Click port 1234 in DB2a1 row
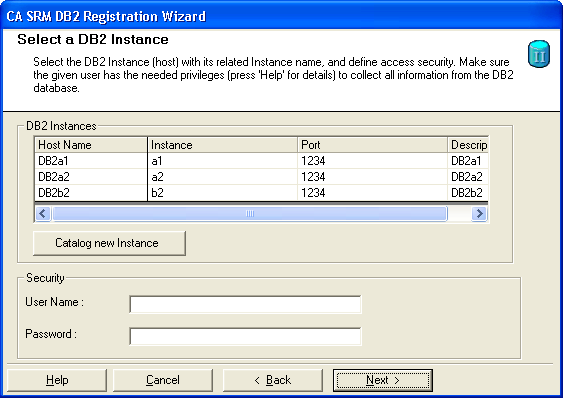 coord(372,161)
